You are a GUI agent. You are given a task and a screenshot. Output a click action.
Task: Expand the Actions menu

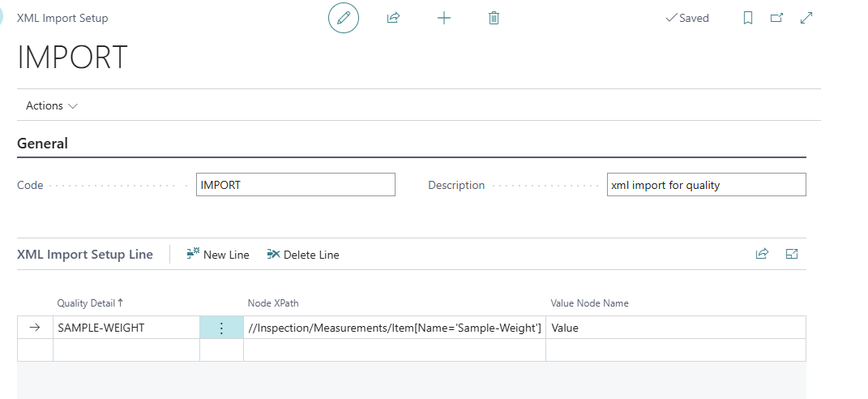(x=52, y=105)
